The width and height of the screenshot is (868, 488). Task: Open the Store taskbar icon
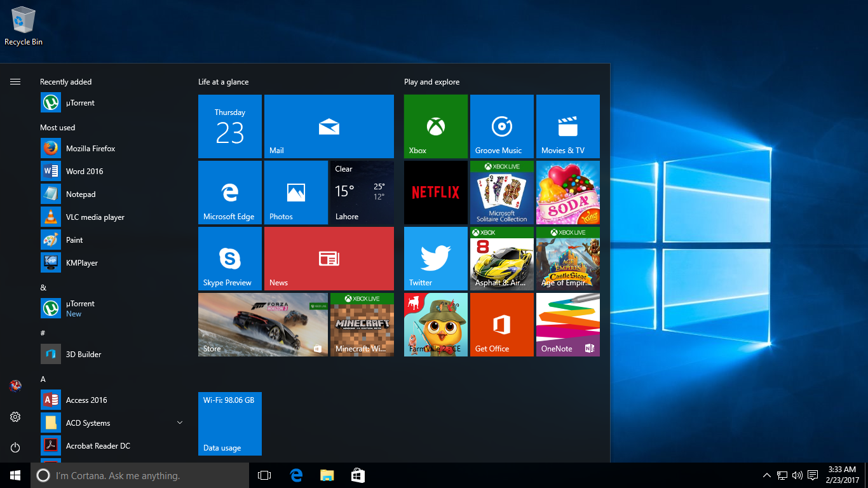coord(358,475)
